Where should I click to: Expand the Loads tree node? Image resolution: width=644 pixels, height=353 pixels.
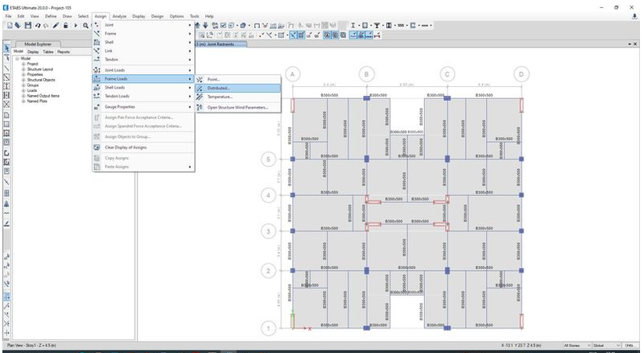23,90
